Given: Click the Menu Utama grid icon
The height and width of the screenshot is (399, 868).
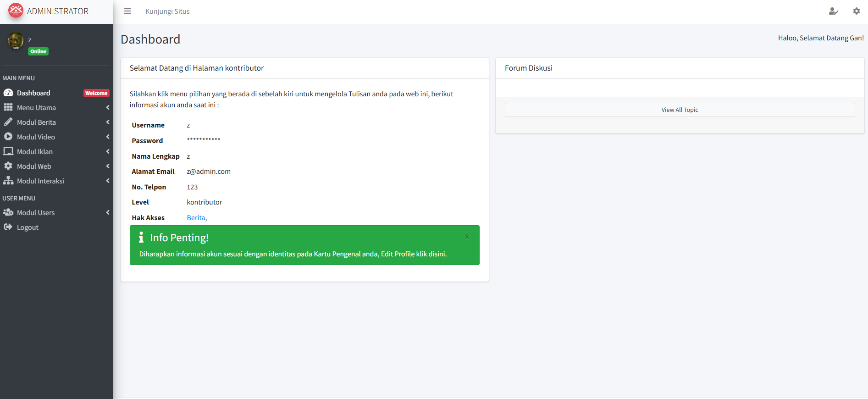Looking at the screenshot, I should [8, 107].
